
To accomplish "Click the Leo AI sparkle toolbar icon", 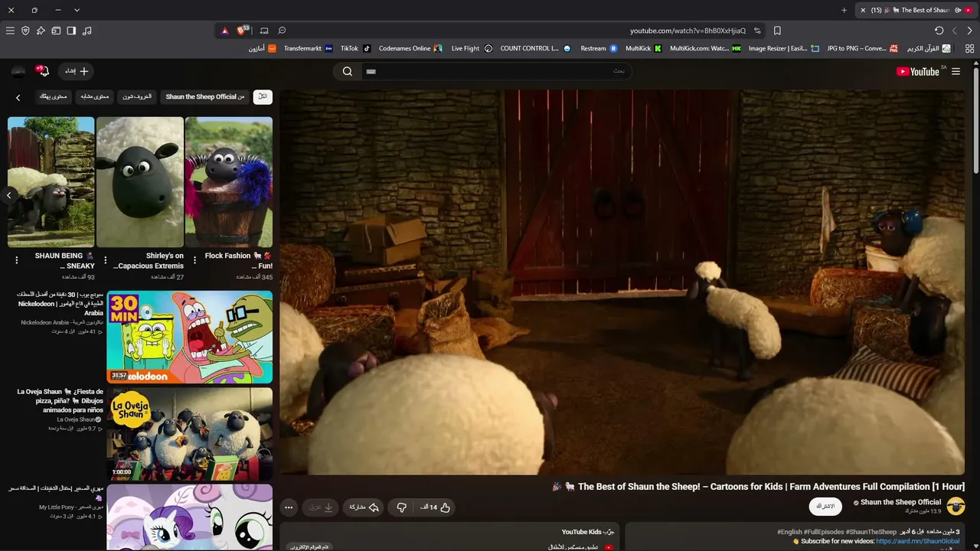I will click(x=41, y=31).
